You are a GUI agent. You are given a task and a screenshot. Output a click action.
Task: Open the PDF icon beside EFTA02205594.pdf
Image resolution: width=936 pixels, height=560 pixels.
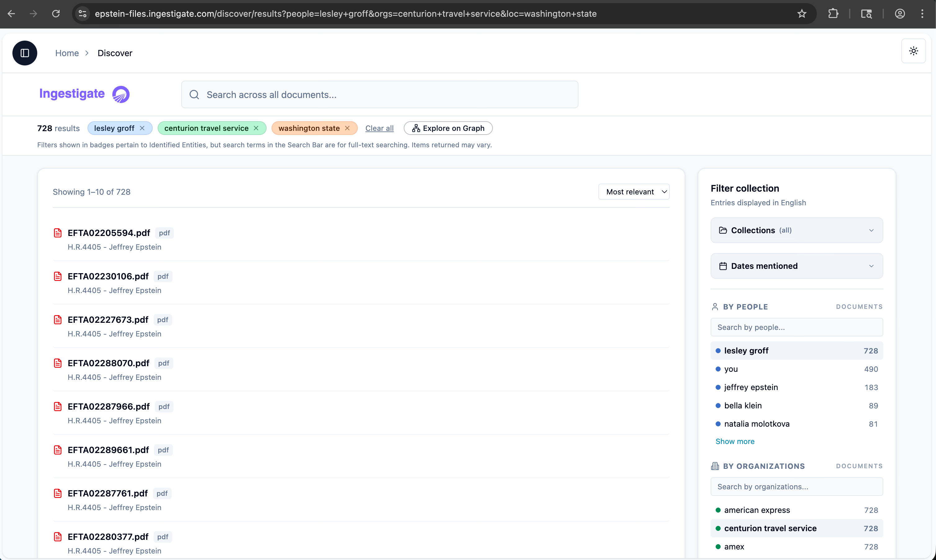click(x=57, y=233)
